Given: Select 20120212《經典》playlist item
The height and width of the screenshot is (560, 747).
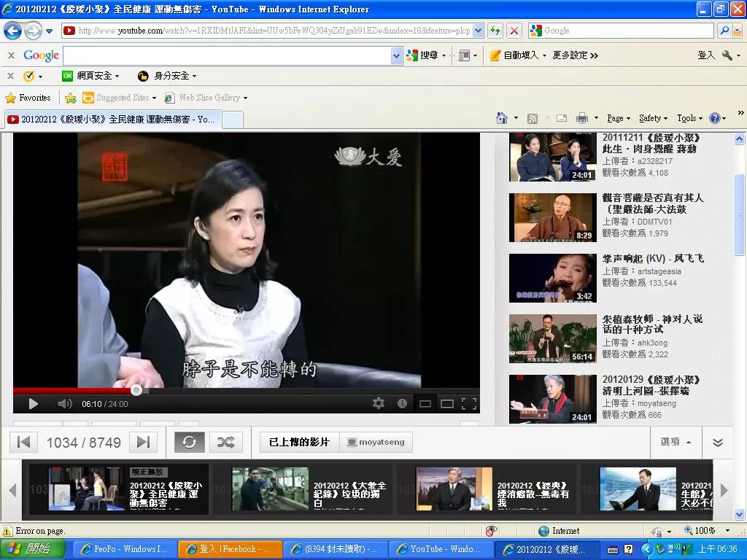Looking at the screenshot, I should (x=488, y=489).
